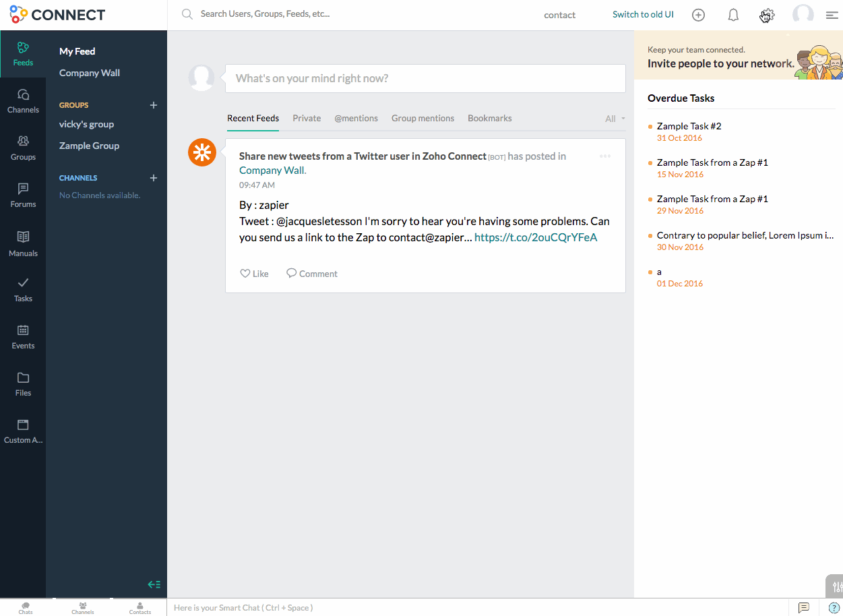The height and width of the screenshot is (616, 843).
Task: Click Invite people to your network banner
Action: point(739,55)
